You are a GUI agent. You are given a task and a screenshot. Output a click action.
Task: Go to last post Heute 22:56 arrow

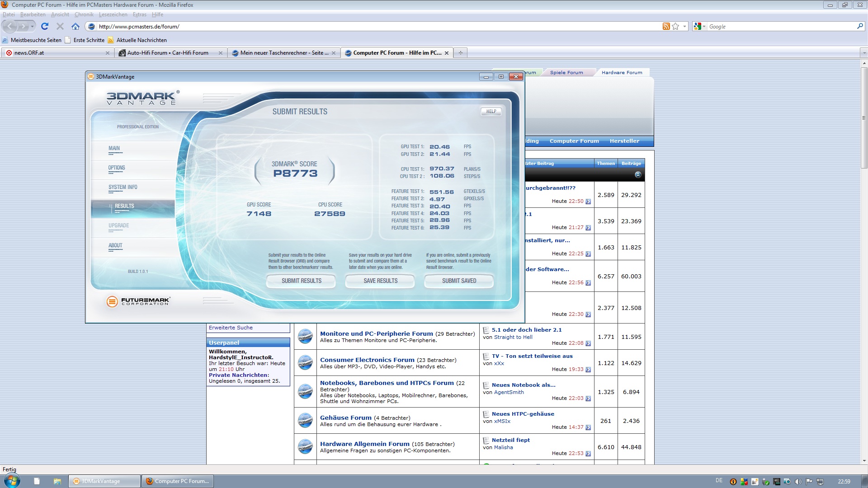point(588,283)
